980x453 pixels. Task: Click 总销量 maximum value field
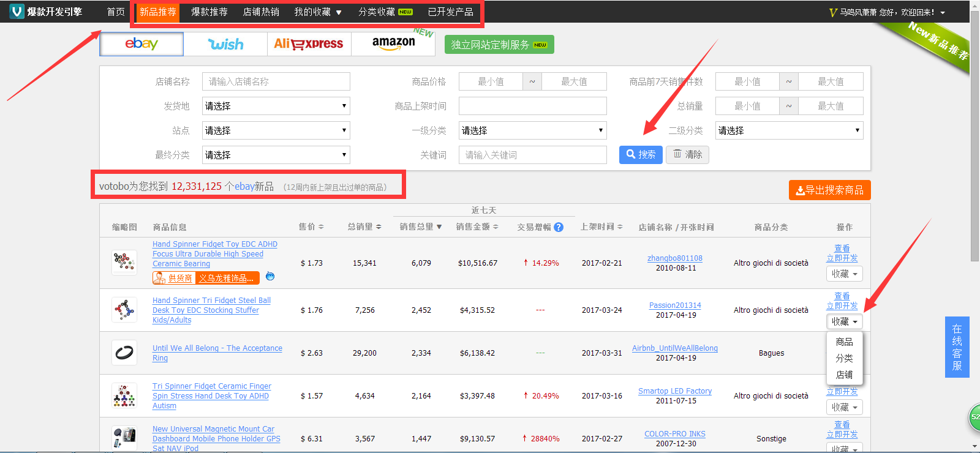click(x=831, y=106)
